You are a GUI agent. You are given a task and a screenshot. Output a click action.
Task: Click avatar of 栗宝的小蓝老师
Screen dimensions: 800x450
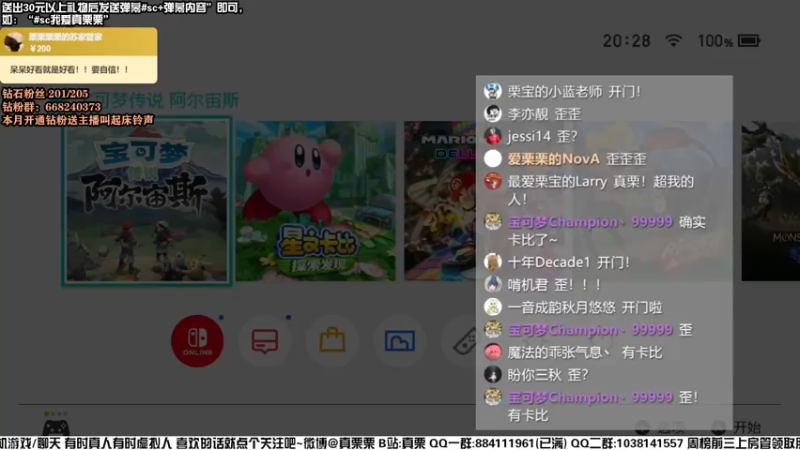point(493,91)
